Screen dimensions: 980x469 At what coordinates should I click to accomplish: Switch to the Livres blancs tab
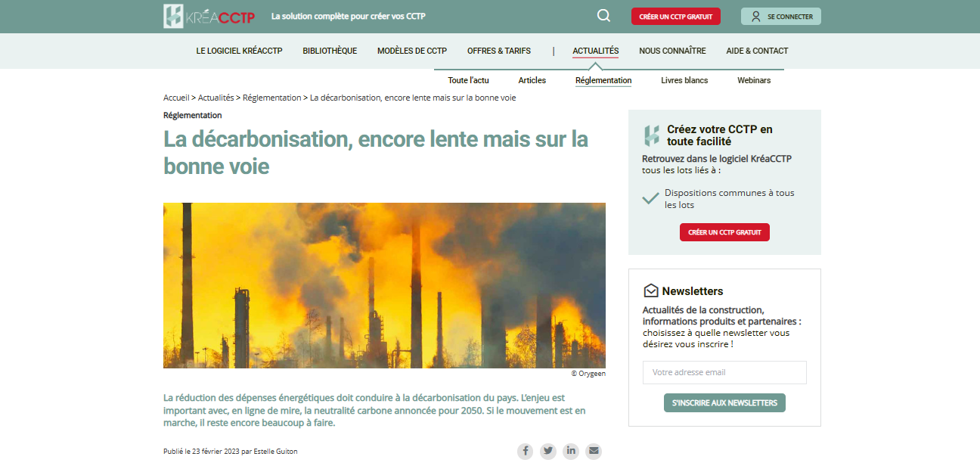click(684, 80)
